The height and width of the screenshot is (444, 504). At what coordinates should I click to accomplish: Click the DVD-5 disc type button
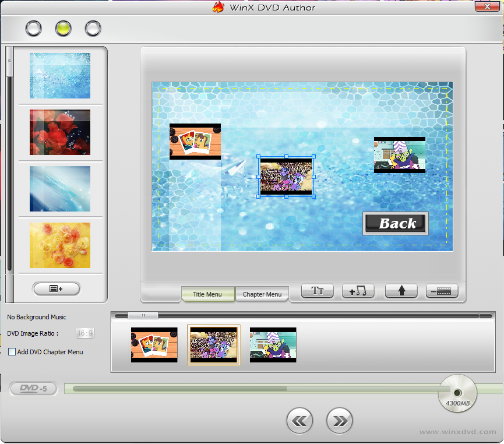[x=33, y=389]
